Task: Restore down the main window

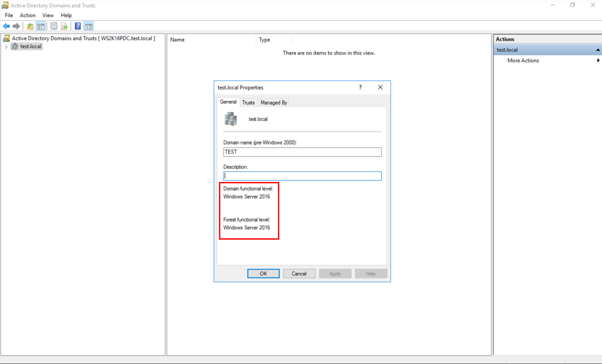Action: coord(573,5)
